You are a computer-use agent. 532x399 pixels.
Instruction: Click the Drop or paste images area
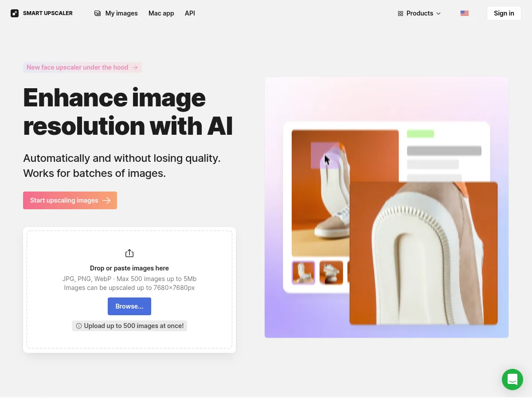(x=129, y=289)
